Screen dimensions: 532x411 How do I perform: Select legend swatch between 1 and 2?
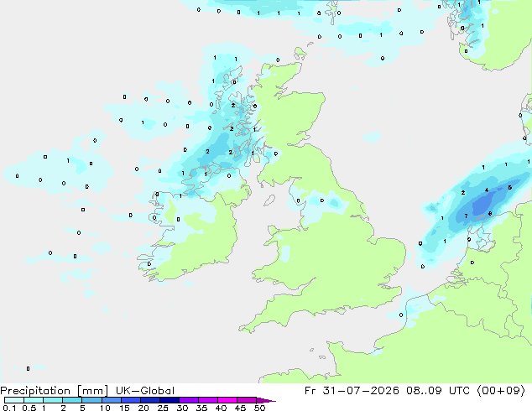(x=53, y=400)
